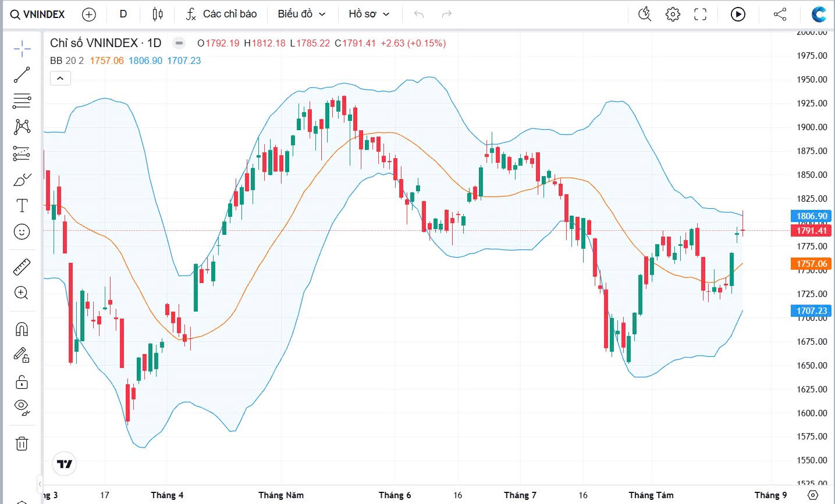Expand the left toolbar collapse arrow
835x504 pixels.
pos(40,484)
